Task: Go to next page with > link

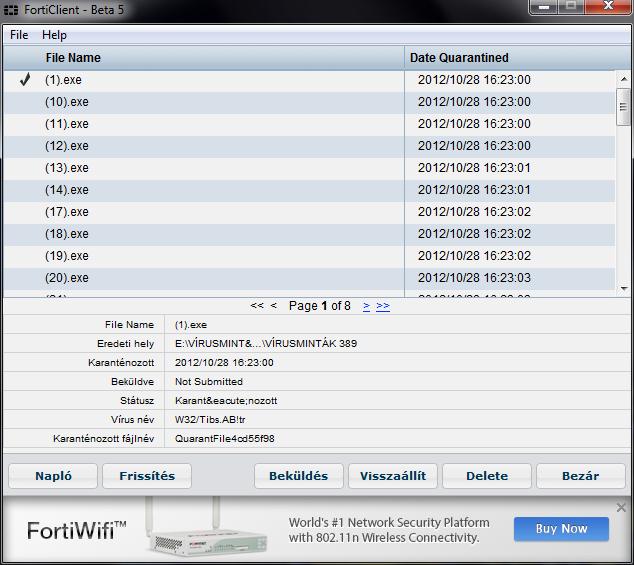Action: (366, 306)
